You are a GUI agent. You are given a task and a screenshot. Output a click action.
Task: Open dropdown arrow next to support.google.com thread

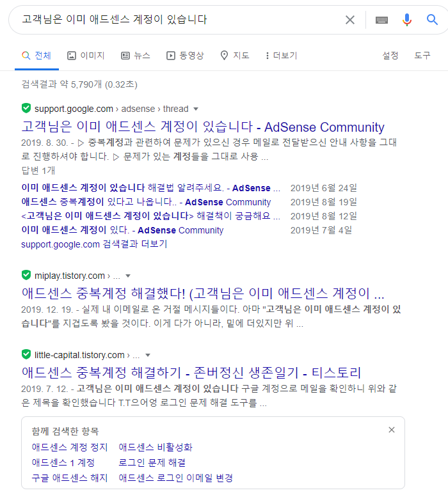pos(196,109)
